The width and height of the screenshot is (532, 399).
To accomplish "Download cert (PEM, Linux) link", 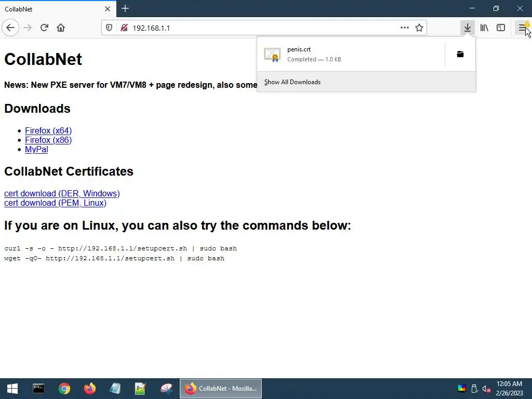I will [x=55, y=203].
